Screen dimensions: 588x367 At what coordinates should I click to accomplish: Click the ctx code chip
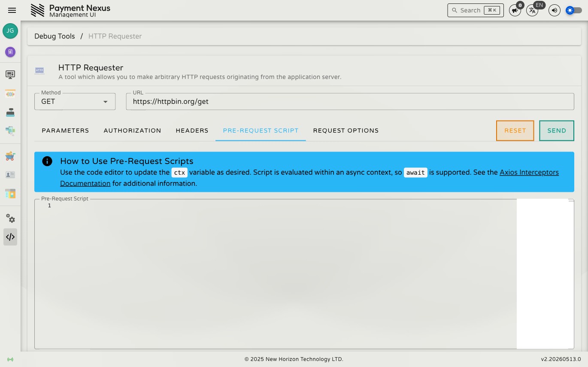179,173
